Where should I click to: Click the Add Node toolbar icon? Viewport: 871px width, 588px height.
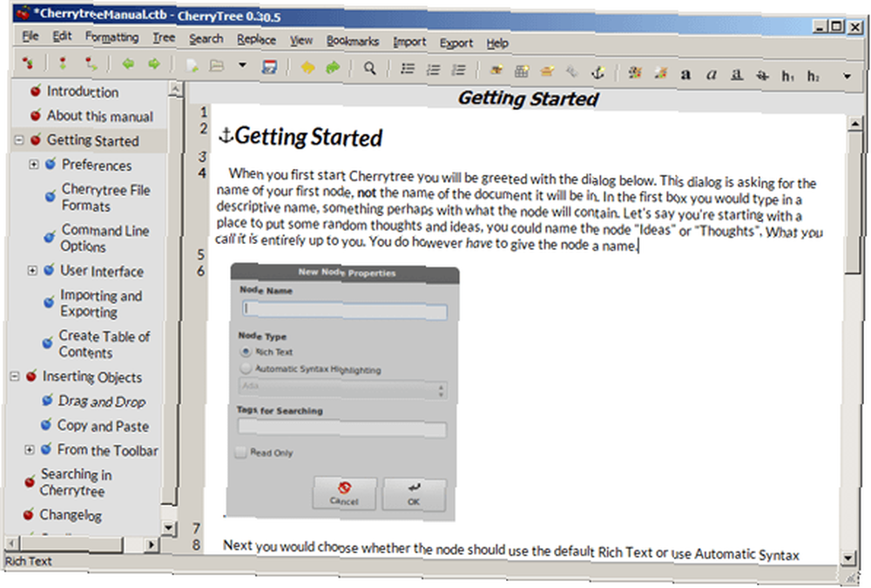click(x=63, y=64)
